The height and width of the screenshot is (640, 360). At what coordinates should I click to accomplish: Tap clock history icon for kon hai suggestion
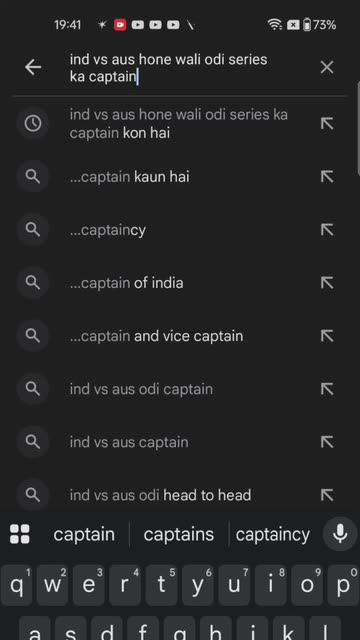33,123
